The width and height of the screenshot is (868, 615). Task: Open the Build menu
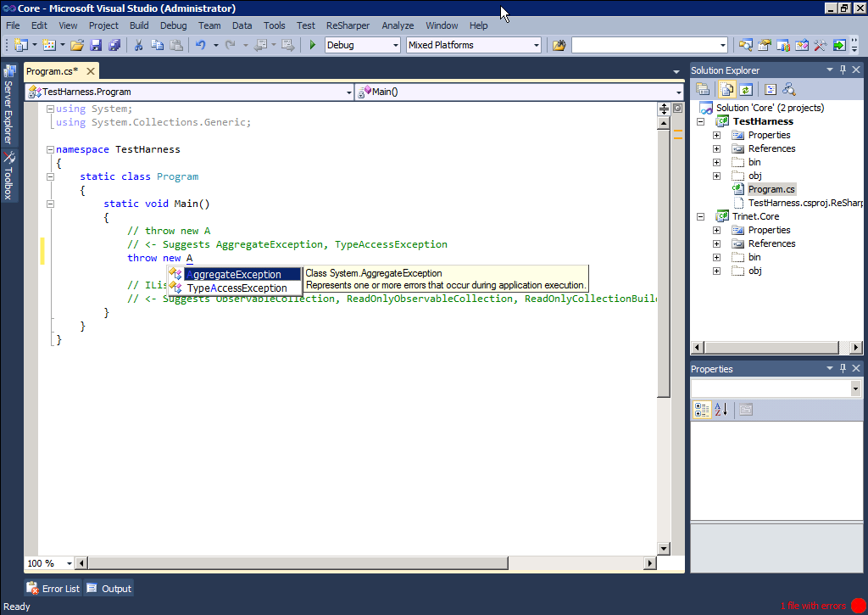point(139,25)
